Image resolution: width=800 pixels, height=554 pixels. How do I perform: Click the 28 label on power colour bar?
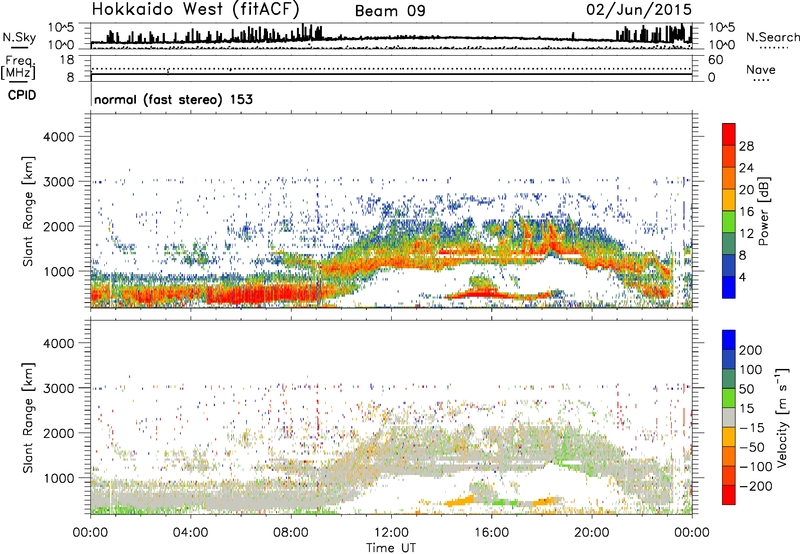[x=746, y=146]
